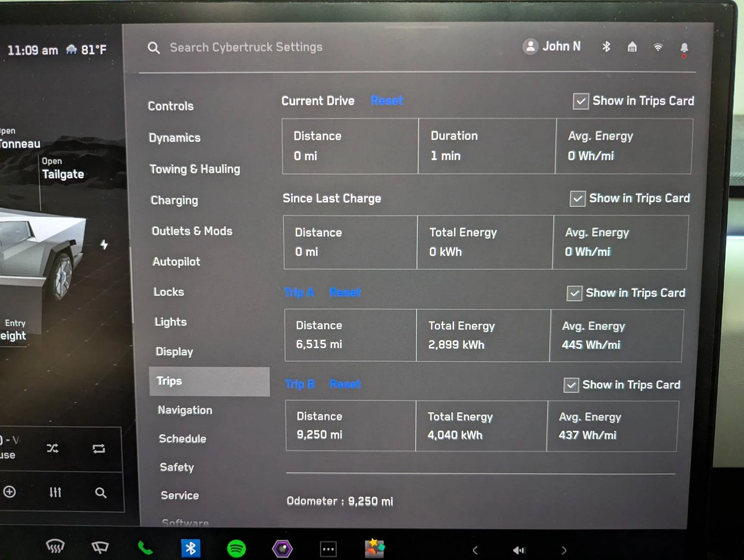Tap Open Tailgate on the vehicle view

[x=63, y=169]
